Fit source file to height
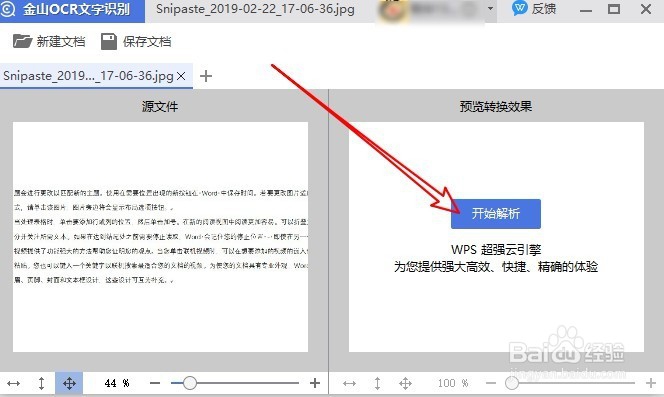 tap(41, 383)
